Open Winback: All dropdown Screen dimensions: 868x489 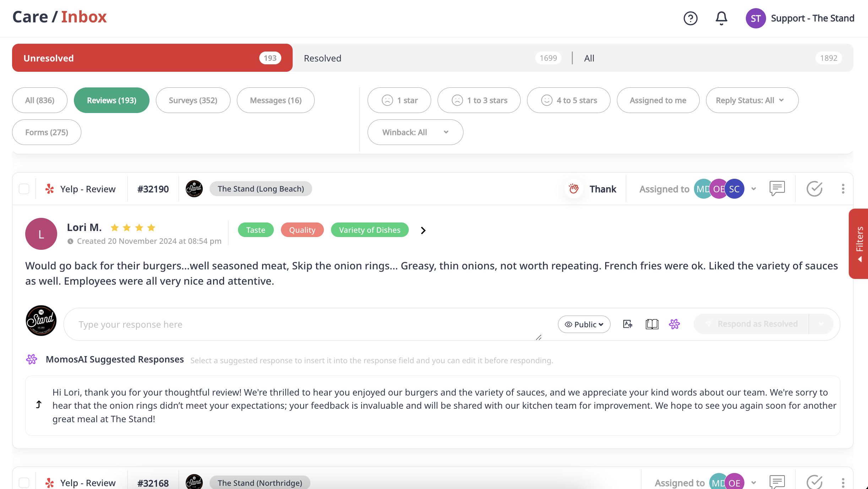415,132
